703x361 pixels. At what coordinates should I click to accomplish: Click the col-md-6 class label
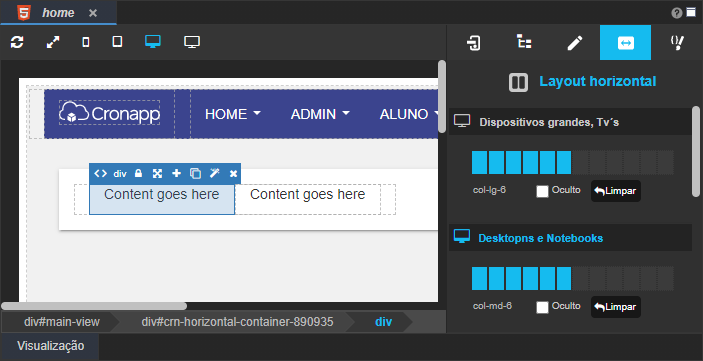tap(492, 306)
